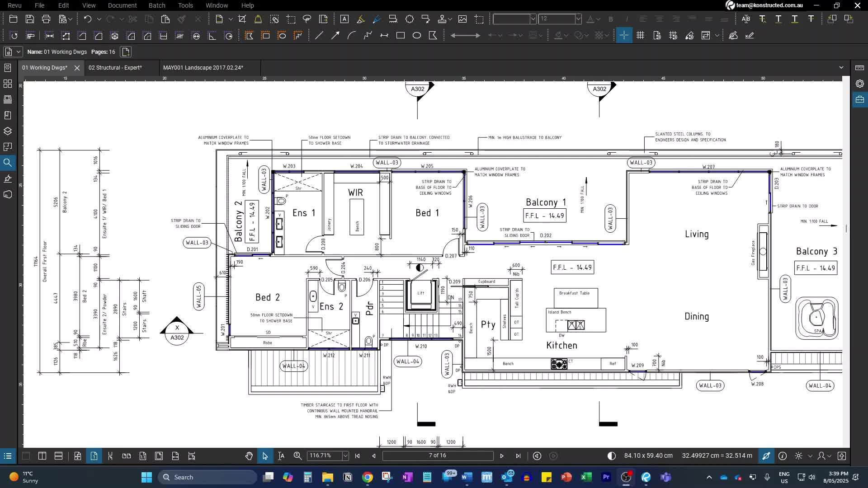Viewport: 868px width, 488px height.
Task: Select the Length measurement tool
Action: [50, 36]
